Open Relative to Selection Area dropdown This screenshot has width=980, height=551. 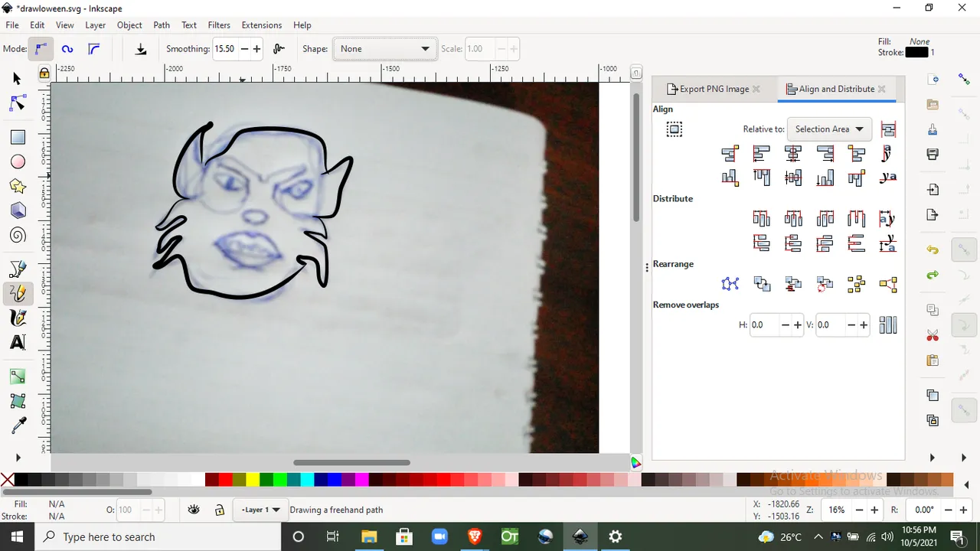(829, 129)
